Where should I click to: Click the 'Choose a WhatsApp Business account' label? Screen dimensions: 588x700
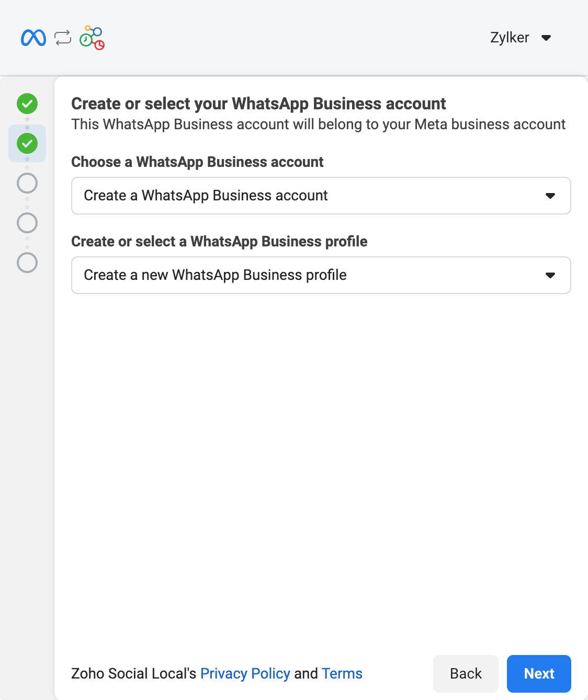(x=197, y=162)
